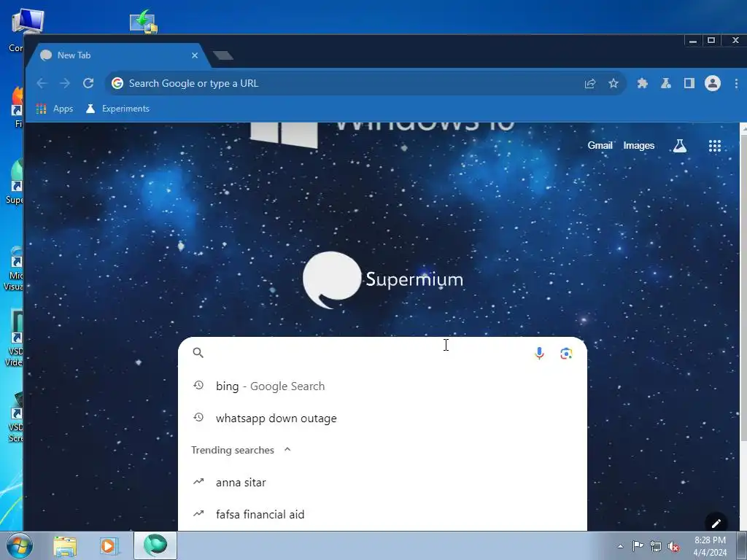Click the Search Labs flask icon on page
The width and height of the screenshot is (747, 560).
click(680, 146)
